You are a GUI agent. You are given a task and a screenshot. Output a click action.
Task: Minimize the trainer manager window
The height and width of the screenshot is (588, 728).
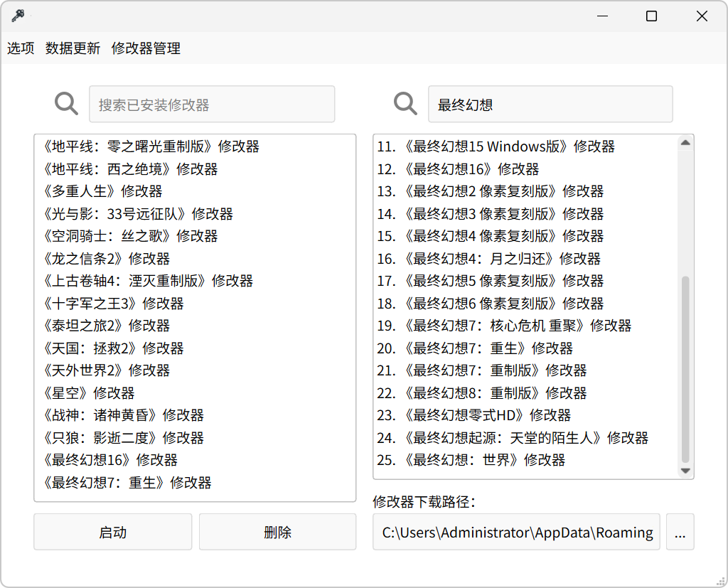602,16
